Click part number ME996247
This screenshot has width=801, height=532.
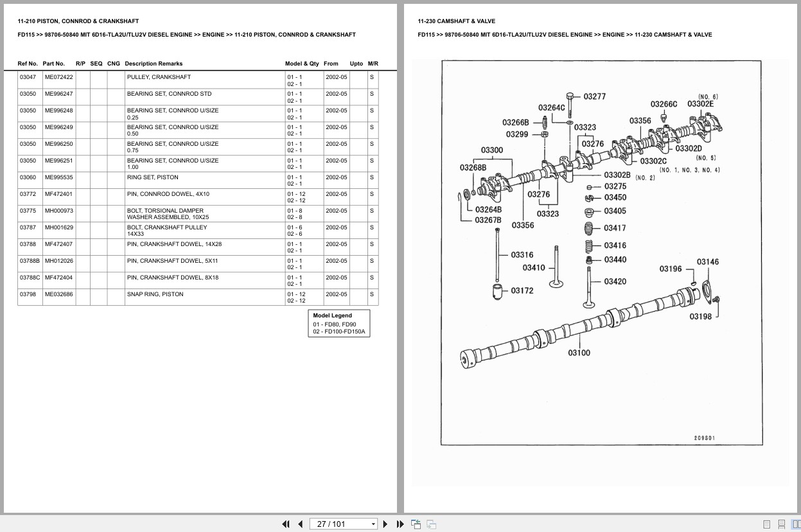(59, 94)
